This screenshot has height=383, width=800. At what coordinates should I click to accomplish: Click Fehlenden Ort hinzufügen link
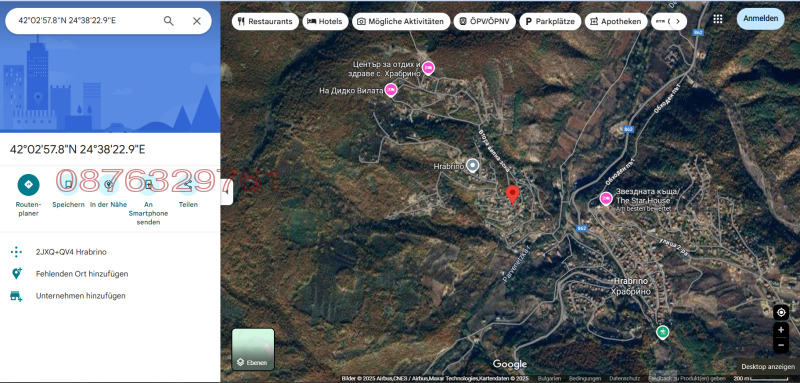(x=82, y=274)
